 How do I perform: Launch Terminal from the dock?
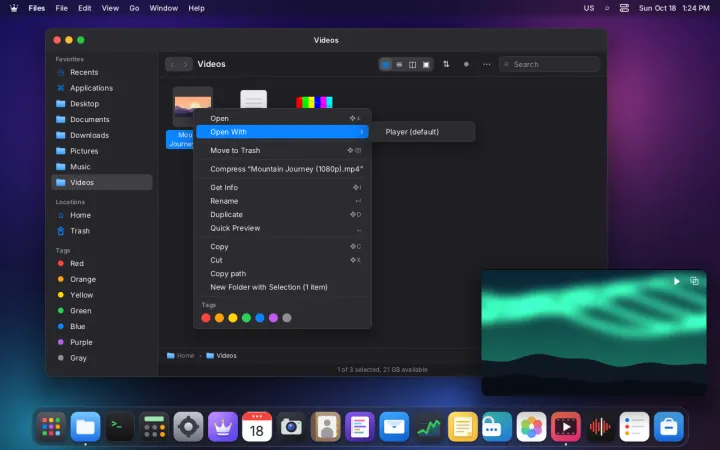(120, 427)
